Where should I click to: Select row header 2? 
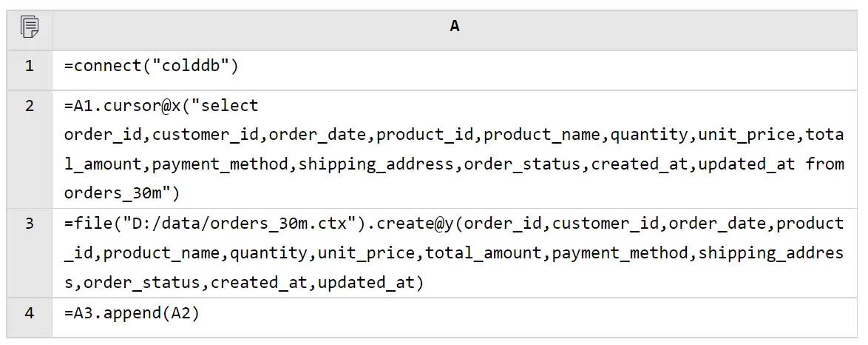coord(30,106)
